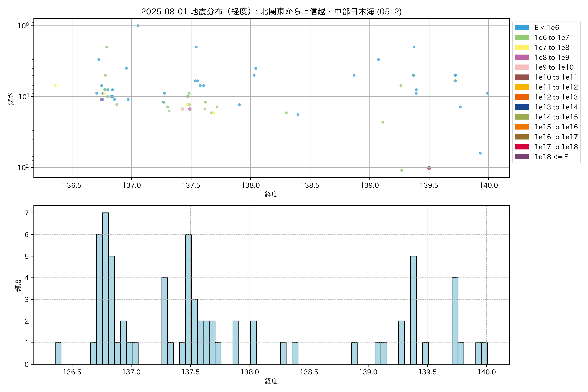Click the histogram bar of height 4 near 139.75

(455, 321)
